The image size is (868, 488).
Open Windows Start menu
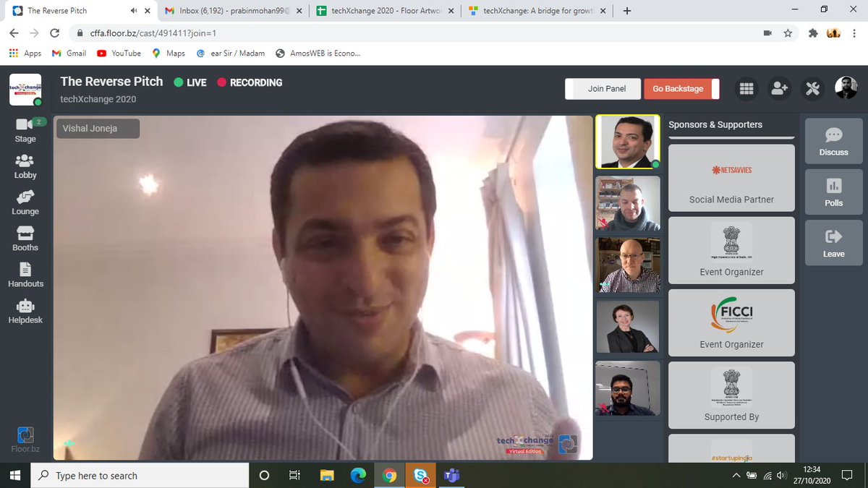pyautogui.click(x=14, y=475)
